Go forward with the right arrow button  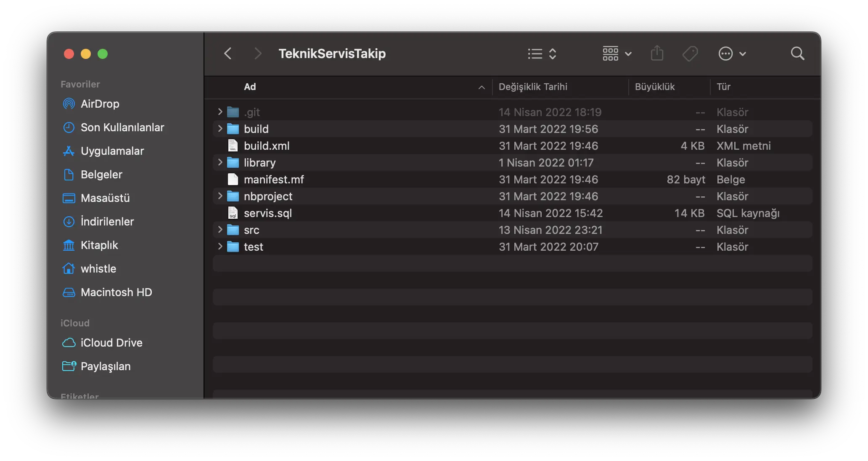tap(258, 53)
